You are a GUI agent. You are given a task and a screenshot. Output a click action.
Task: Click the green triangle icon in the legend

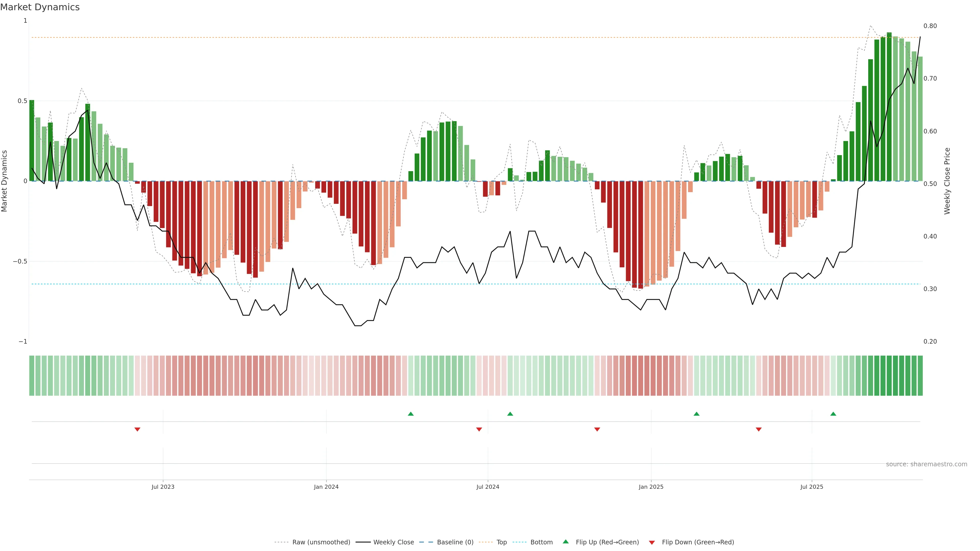tap(566, 542)
